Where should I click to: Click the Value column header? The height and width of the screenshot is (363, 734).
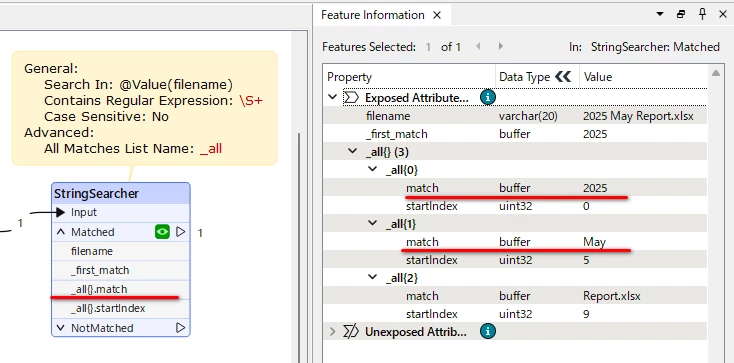[x=598, y=77]
